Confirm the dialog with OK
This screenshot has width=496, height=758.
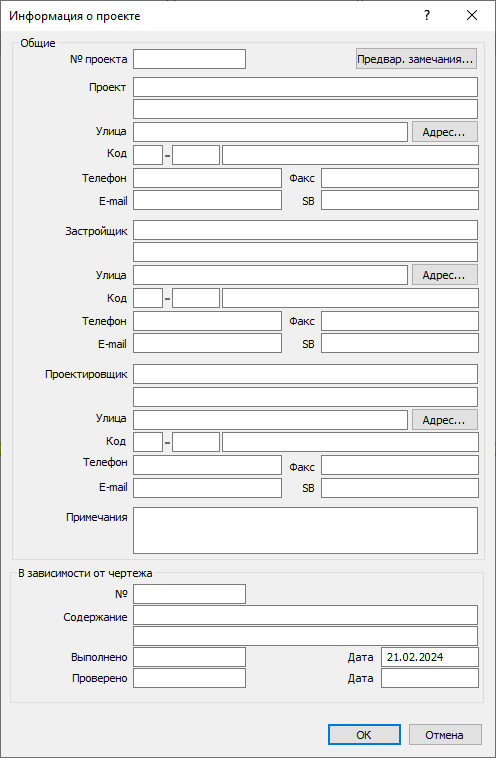point(364,735)
